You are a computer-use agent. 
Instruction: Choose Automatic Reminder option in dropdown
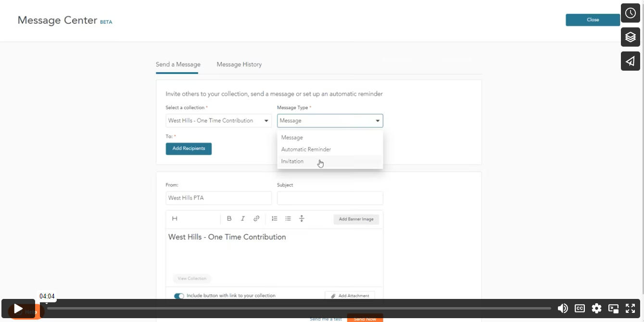coord(306,149)
